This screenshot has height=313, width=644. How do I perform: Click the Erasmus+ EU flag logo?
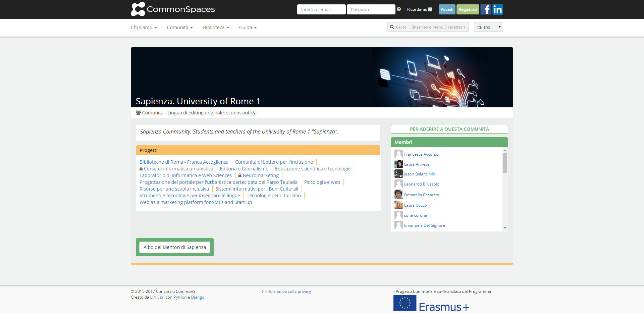coord(405,303)
